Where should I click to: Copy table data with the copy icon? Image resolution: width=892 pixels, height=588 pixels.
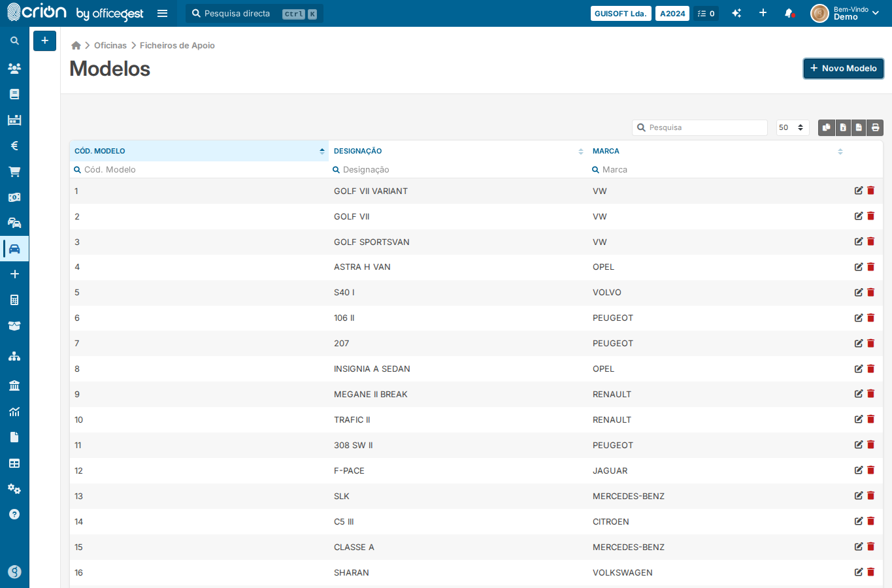click(827, 127)
